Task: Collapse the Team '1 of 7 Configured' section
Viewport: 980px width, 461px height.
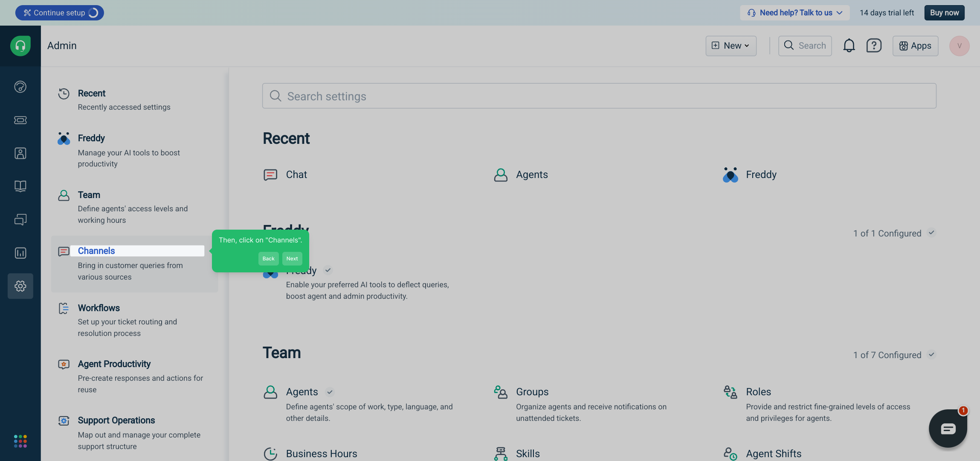Action: pyautogui.click(x=931, y=355)
